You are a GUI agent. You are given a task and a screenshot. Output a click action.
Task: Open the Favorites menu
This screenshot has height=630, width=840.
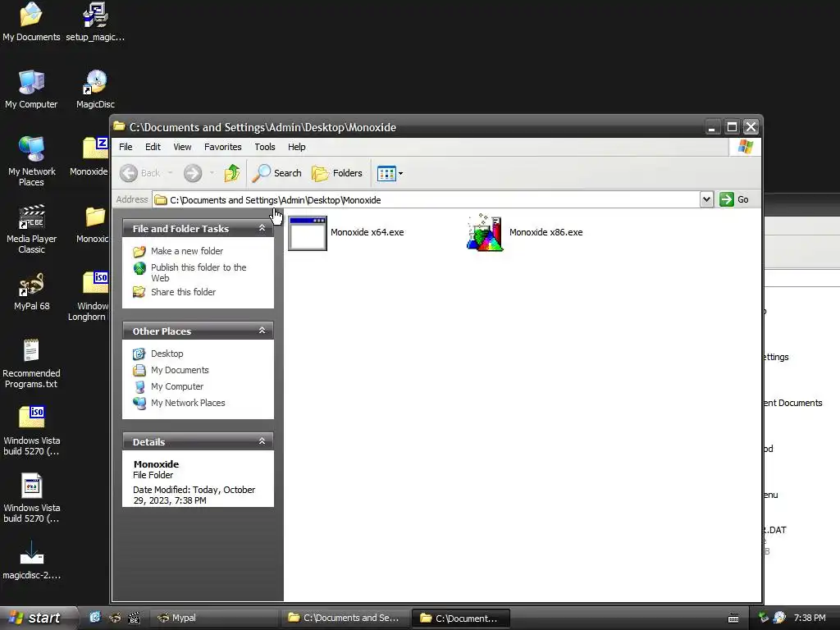pos(223,147)
